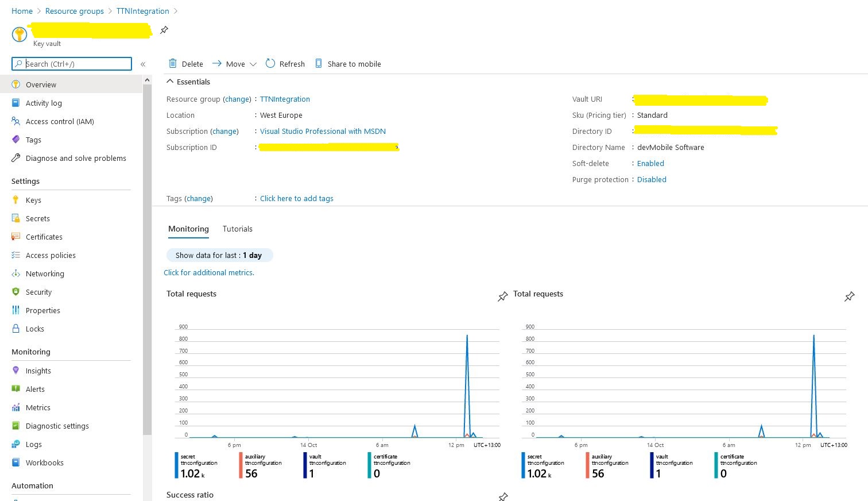Collapse the Essentials section
Viewport: 868px width, 501px height.
[170, 82]
